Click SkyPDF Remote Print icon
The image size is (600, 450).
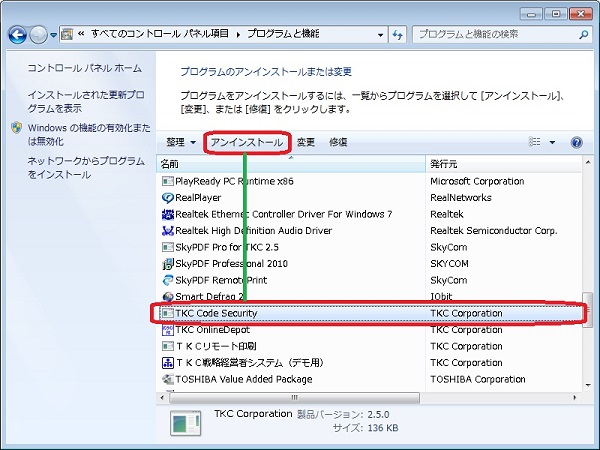coord(167,280)
